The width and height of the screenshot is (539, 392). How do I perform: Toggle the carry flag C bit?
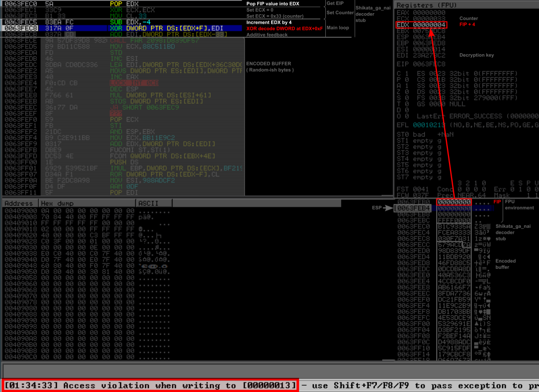(x=405, y=74)
